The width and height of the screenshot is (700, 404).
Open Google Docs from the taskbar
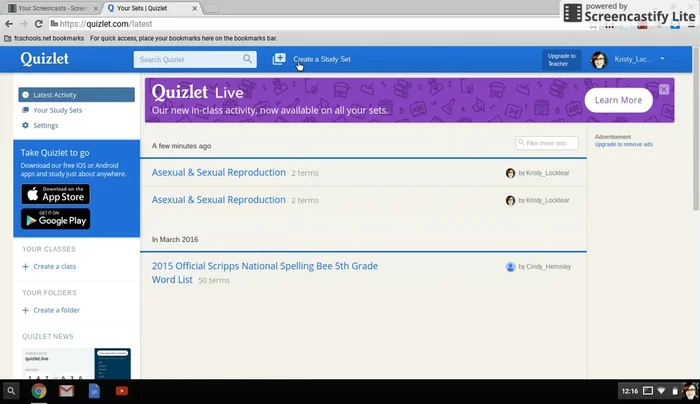pos(95,391)
